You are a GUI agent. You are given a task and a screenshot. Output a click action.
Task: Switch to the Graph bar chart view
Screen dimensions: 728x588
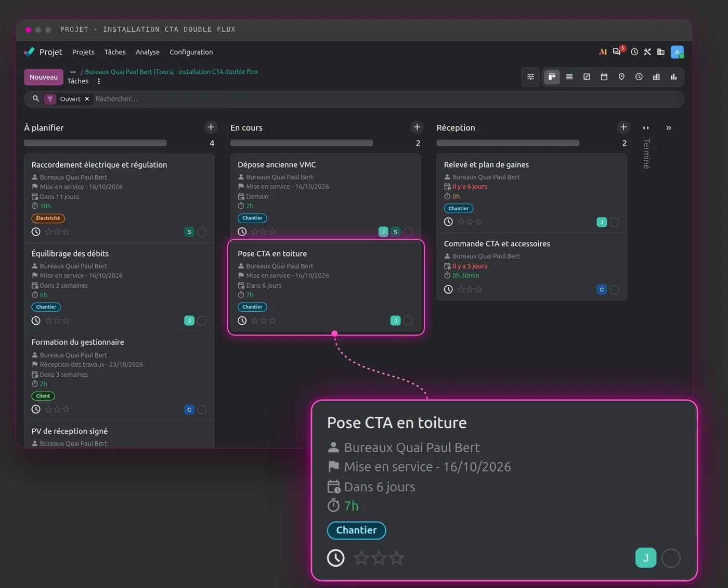click(673, 77)
